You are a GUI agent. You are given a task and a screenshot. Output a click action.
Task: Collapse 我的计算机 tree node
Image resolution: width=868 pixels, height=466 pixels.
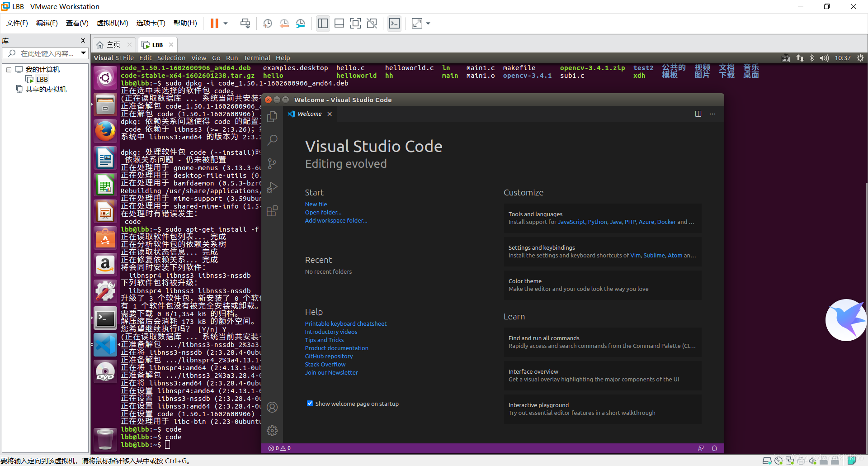coord(9,70)
